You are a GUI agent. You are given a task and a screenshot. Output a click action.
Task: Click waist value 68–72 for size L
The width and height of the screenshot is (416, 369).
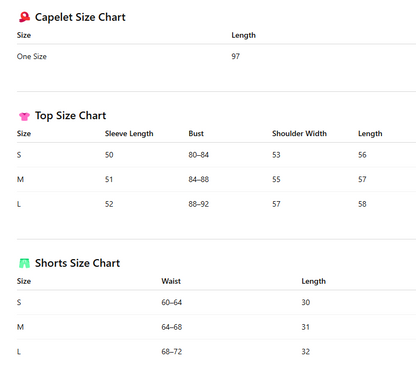(172, 352)
